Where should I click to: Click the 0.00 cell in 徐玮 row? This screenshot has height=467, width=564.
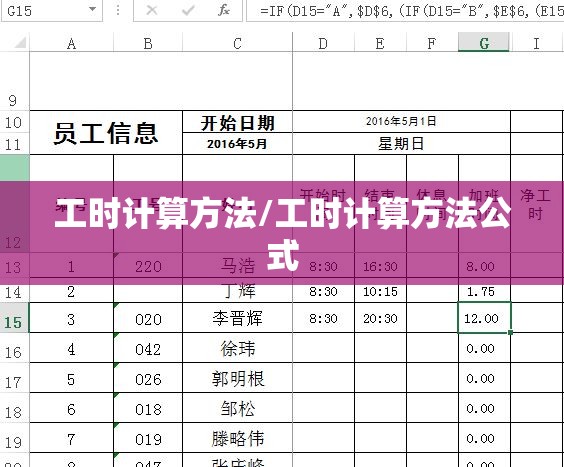484,348
